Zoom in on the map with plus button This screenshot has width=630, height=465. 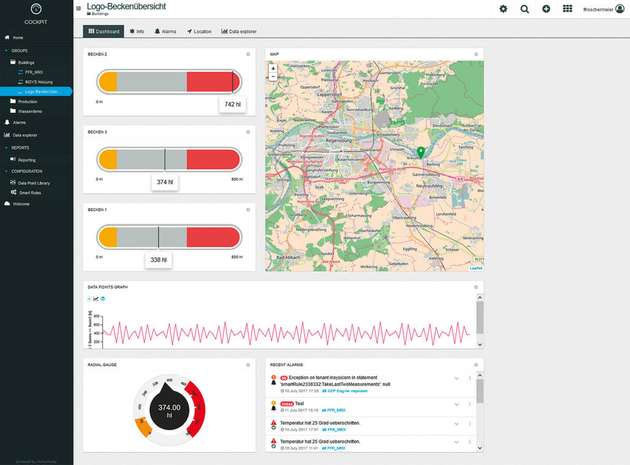[x=273, y=68]
